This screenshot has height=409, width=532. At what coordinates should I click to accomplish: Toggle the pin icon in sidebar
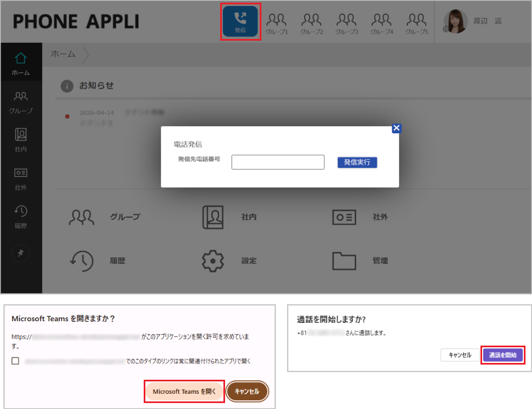click(x=21, y=253)
